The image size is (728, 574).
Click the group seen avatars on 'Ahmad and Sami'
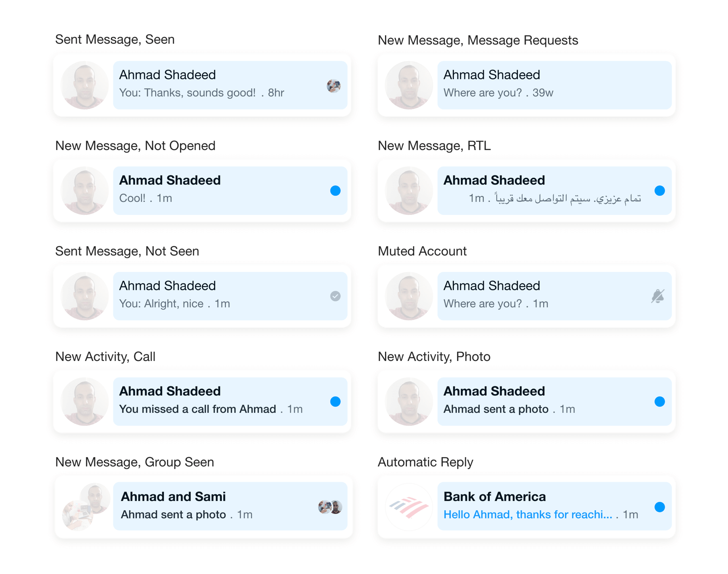[x=330, y=506]
